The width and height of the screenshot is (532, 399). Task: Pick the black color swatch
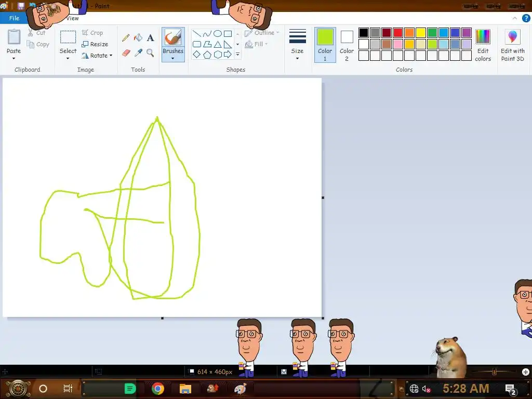click(363, 33)
